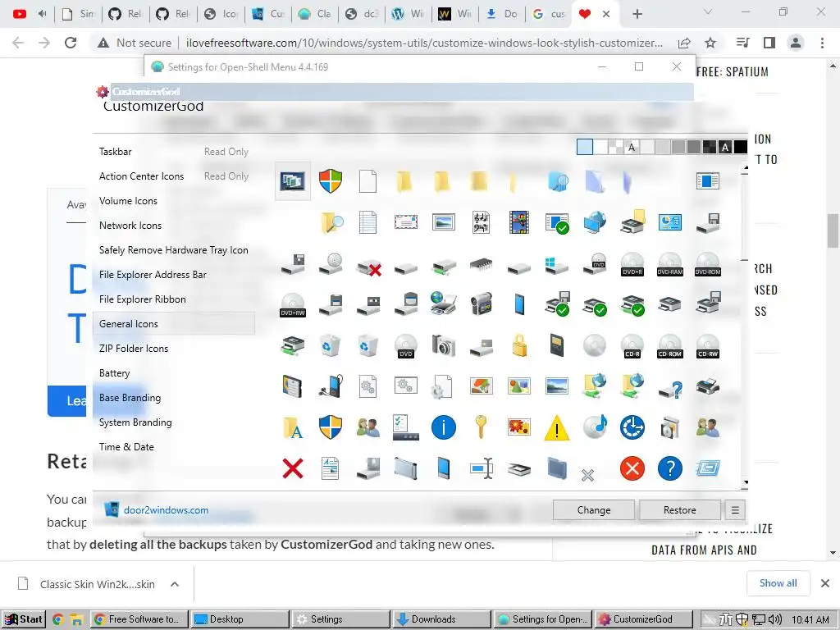840x630 pixels.
Task: Select the CD-ROM disc icon
Action: pyautogui.click(x=670, y=347)
